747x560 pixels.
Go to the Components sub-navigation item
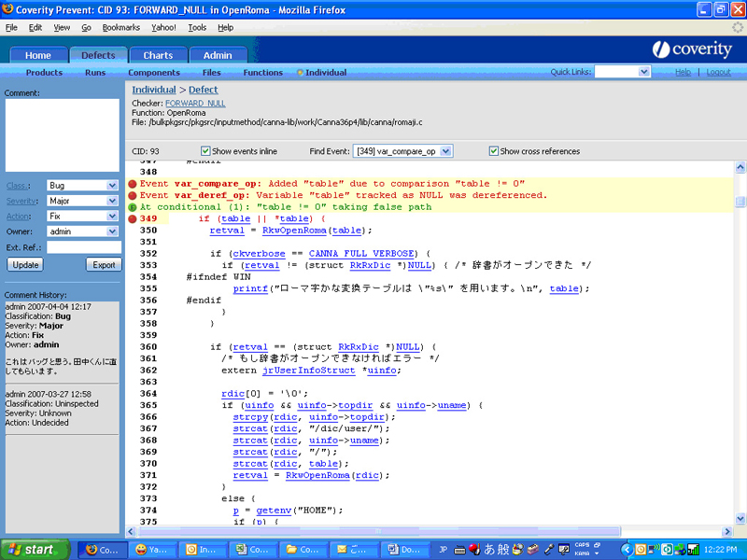[x=154, y=73]
